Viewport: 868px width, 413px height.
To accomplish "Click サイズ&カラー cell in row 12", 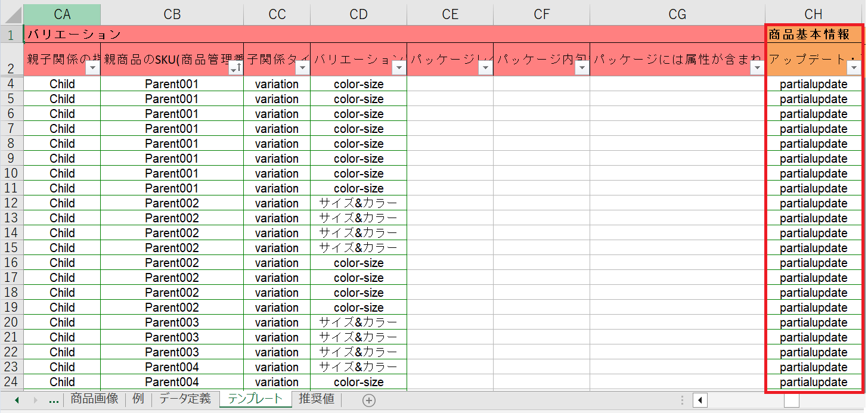I will pyautogui.click(x=358, y=203).
